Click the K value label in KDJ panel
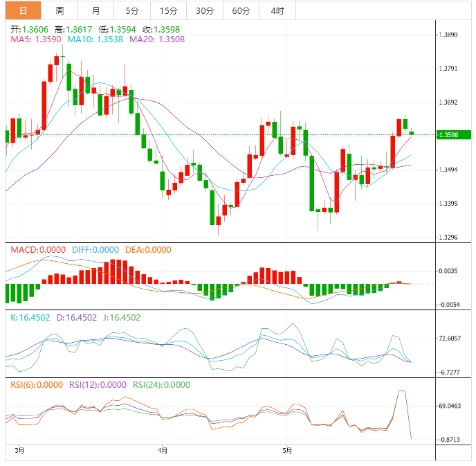476x466 pixels. pyautogui.click(x=29, y=318)
